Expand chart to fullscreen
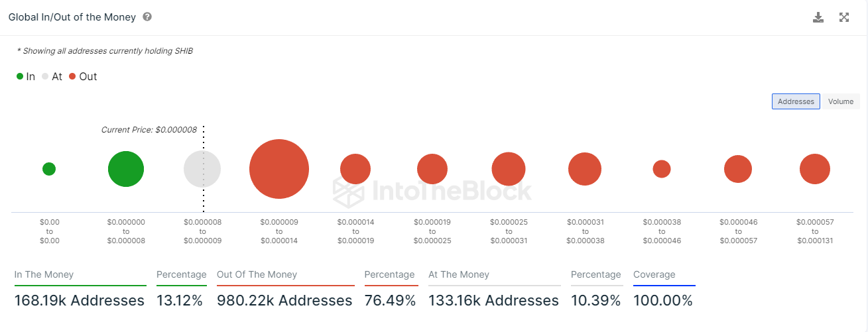The image size is (868, 332). point(844,17)
